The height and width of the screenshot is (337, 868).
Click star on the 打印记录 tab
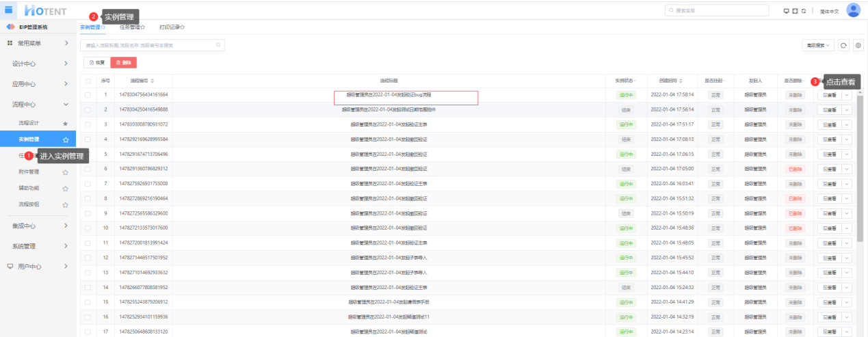(x=183, y=27)
